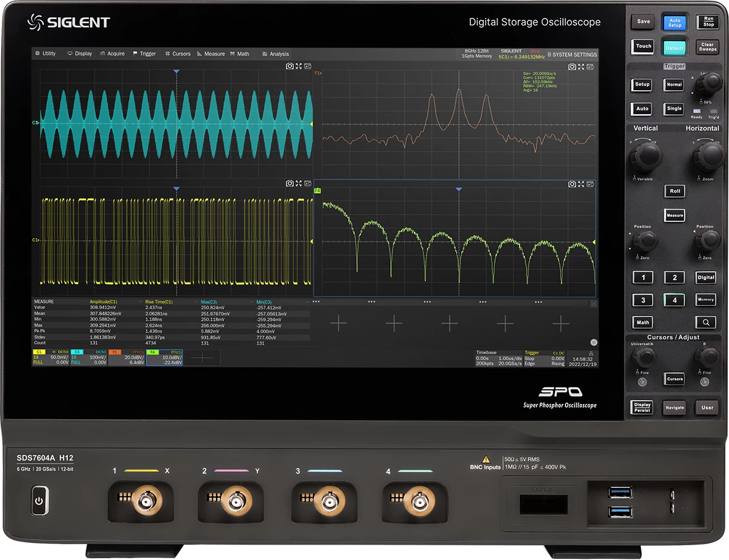Click the Trigger status box showing Stop Edge

544,358
